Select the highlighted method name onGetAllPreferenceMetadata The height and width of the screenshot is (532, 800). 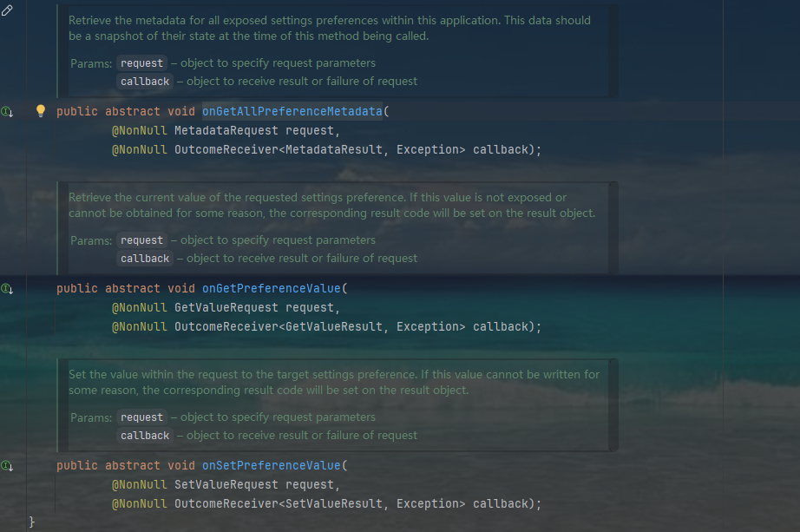click(292, 111)
